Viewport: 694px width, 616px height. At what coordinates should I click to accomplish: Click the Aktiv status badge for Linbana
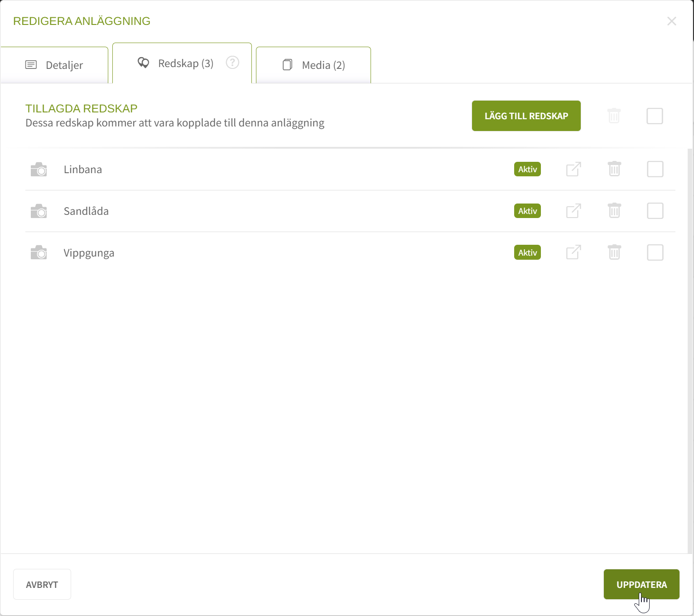[527, 170]
